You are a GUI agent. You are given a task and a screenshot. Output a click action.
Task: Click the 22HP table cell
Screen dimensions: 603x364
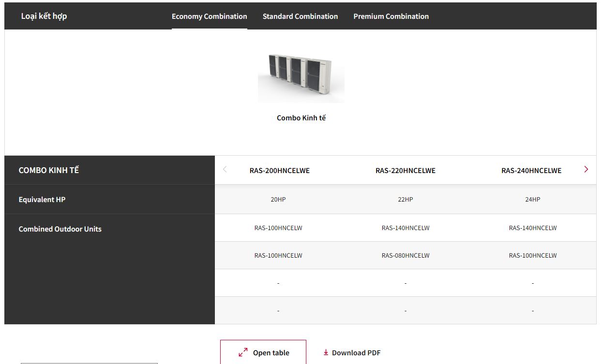click(x=405, y=200)
